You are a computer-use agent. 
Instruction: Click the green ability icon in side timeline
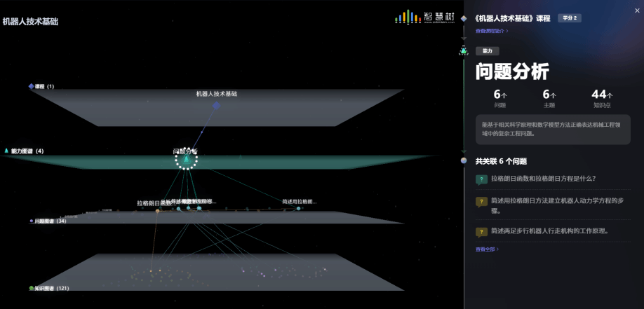click(464, 50)
